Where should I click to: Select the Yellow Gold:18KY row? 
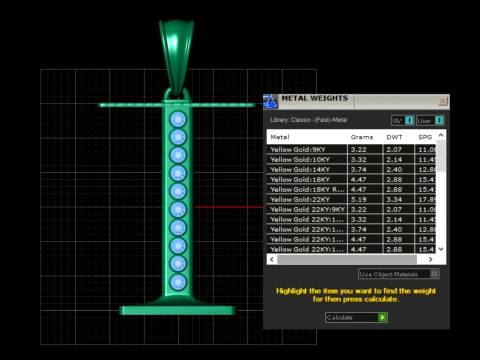(x=351, y=179)
